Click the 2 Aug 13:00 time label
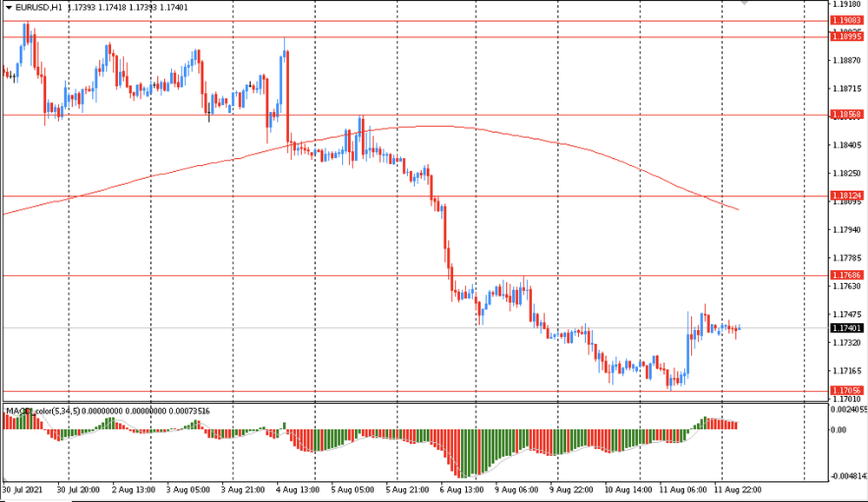The width and height of the screenshot is (868, 502). point(133,490)
